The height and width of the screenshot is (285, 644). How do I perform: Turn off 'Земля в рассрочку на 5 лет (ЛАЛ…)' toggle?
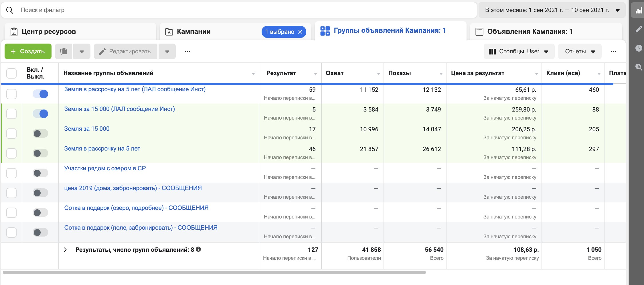pyautogui.click(x=40, y=94)
